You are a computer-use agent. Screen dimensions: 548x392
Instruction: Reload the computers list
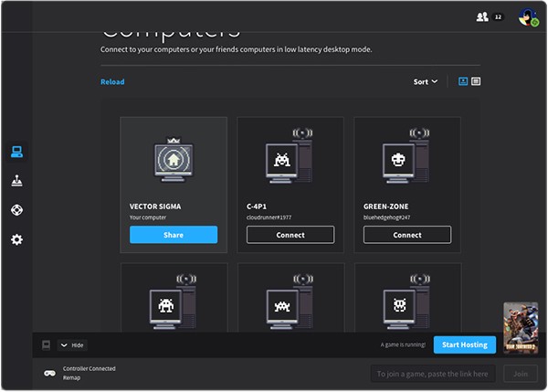[112, 81]
